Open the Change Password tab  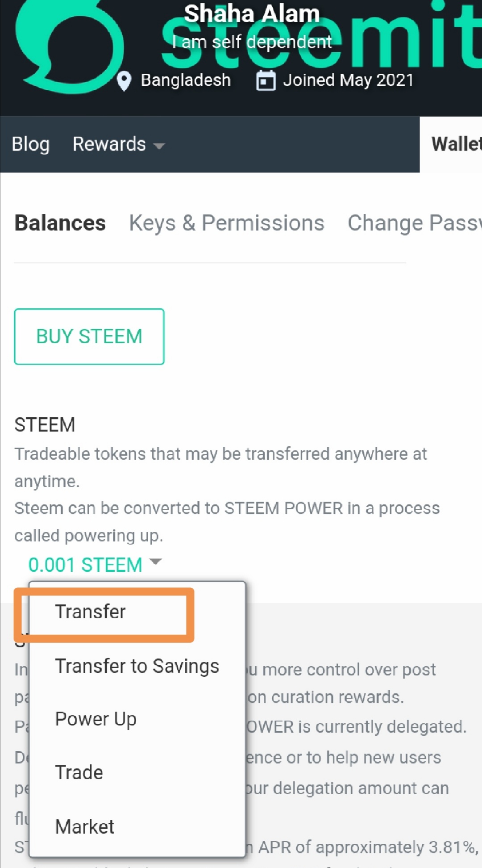click(414, 223)
